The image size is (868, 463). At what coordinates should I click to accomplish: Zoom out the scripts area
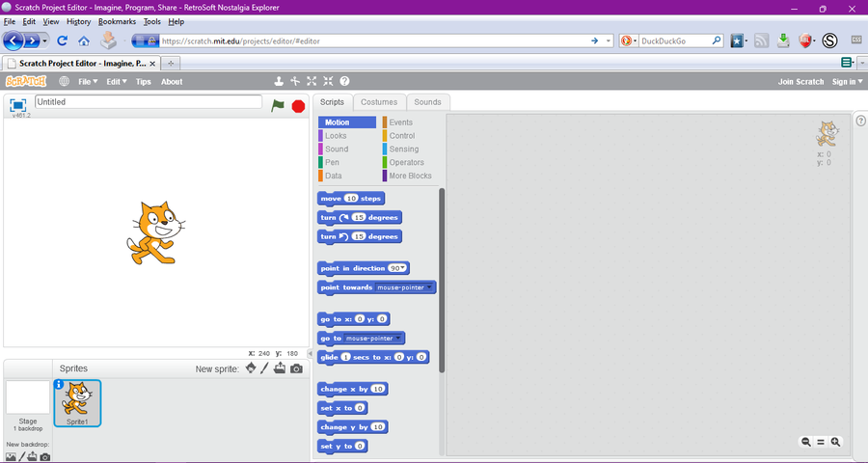(806, 442)
